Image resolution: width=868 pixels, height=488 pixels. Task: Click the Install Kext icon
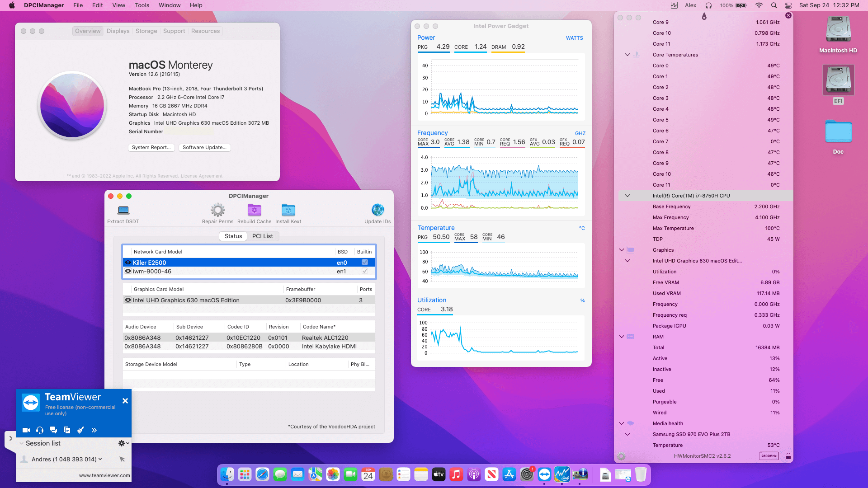pos(288,210)
